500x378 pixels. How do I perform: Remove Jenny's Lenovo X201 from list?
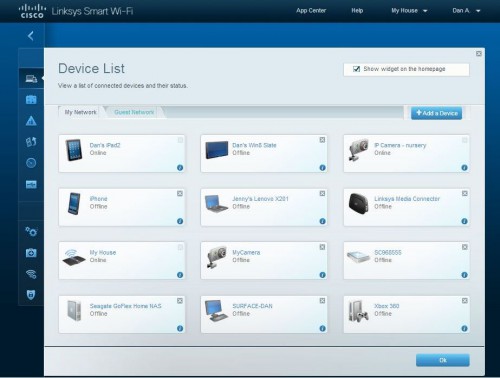[322, 193]
